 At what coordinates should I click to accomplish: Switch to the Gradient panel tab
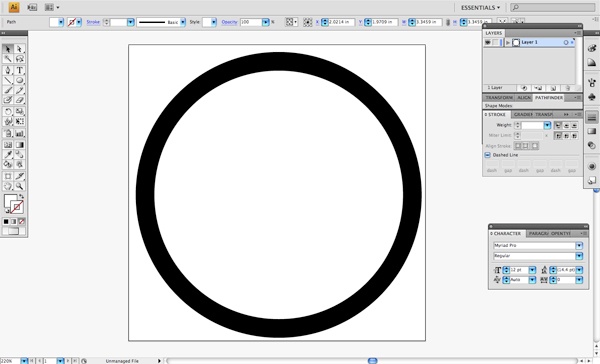pos(523,114)
